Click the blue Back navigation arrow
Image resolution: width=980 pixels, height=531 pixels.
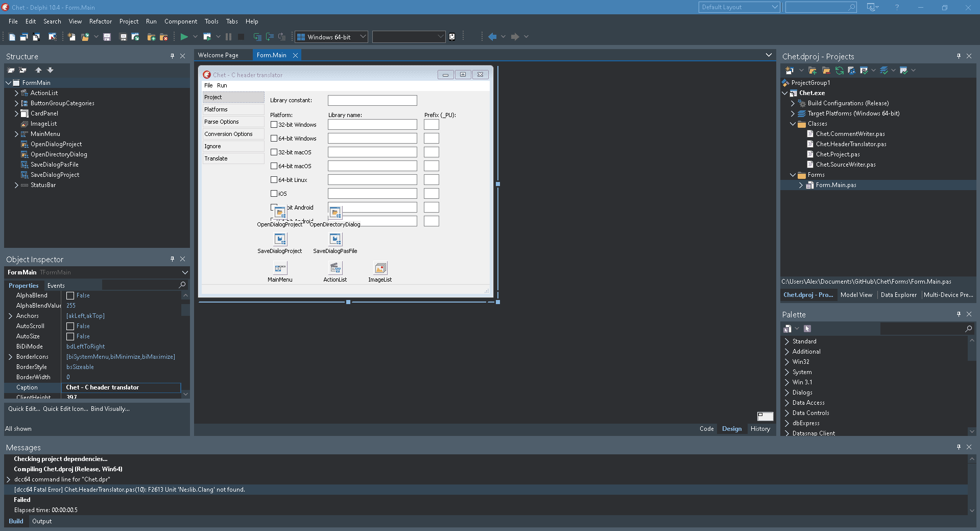tap(492, 37)
